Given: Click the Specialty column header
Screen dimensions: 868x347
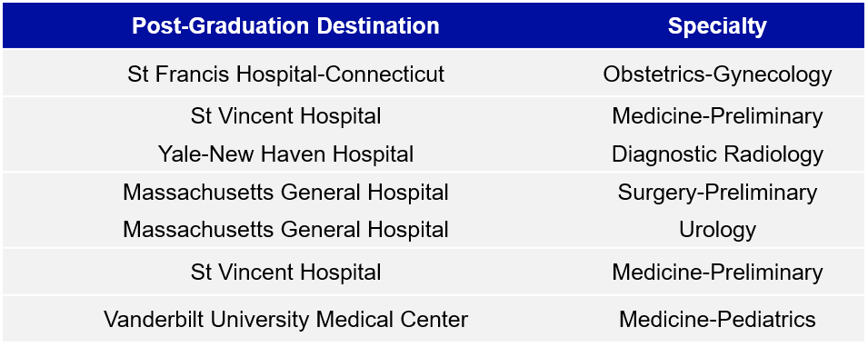Looking at the screenshot, I should click(717, 26).
